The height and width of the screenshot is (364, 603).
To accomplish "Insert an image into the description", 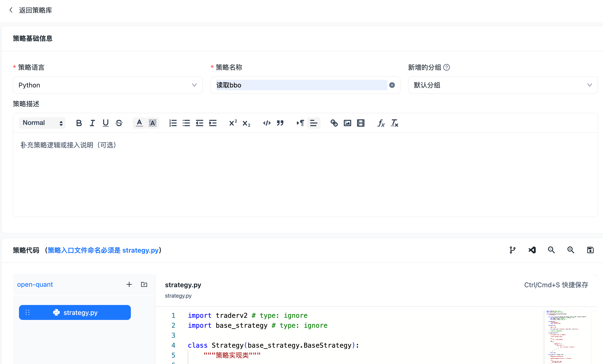I will point(347,123).
